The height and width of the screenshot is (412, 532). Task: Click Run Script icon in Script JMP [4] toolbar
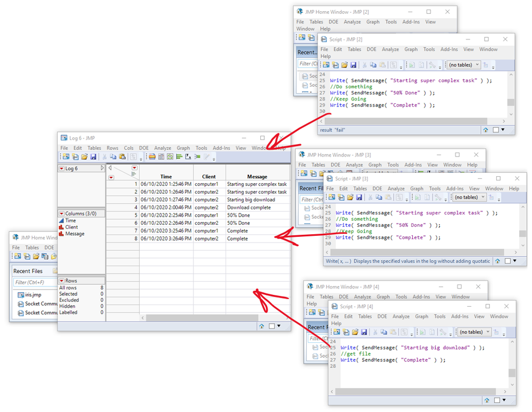422,332
